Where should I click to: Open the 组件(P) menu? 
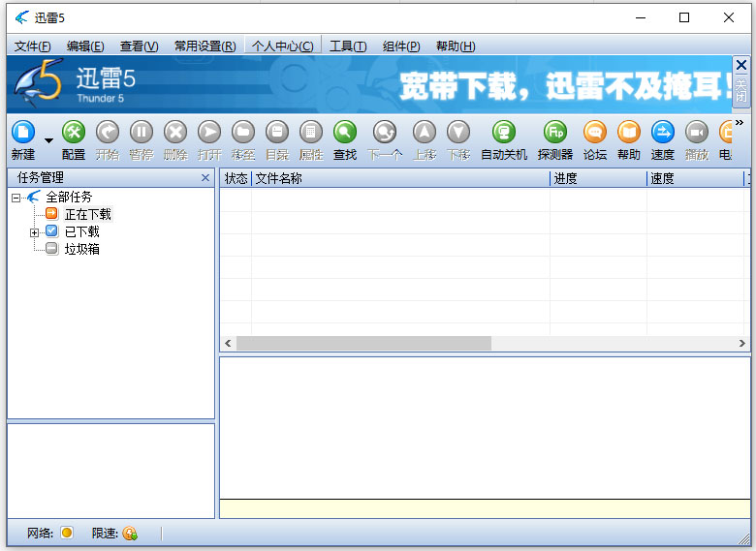coord(401,46)
